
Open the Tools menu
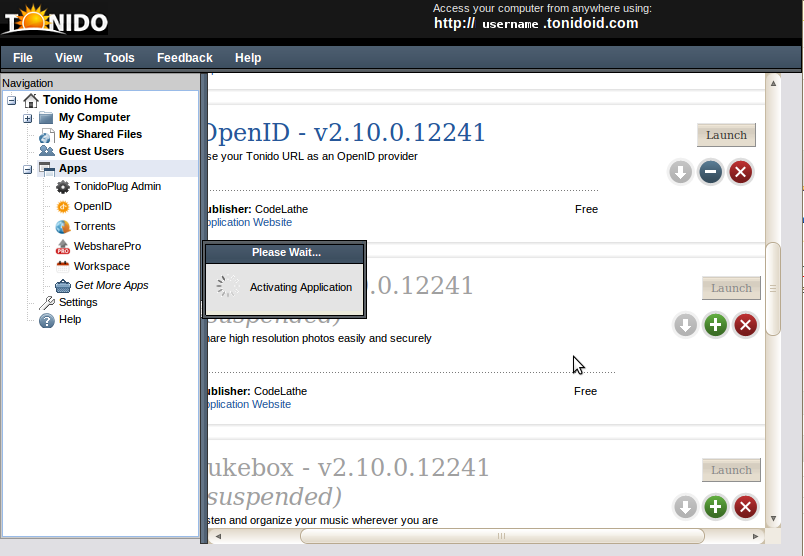[x=119, y=58]
